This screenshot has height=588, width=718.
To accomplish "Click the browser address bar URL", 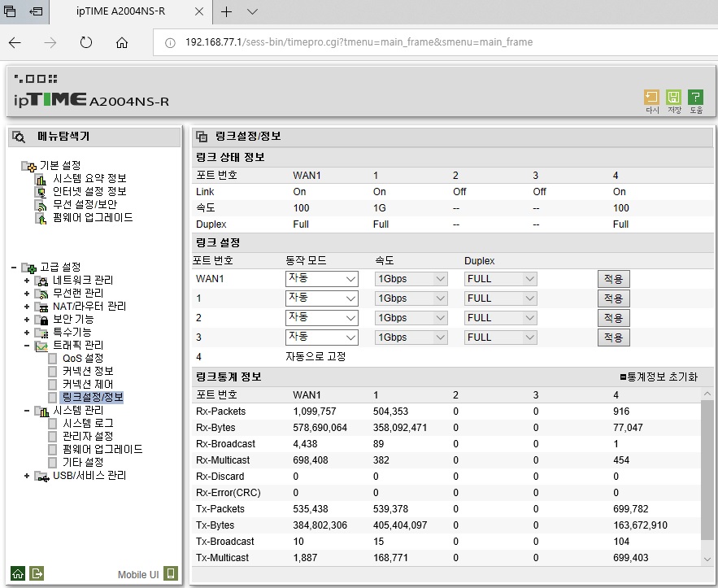I will tap(359, 42).
